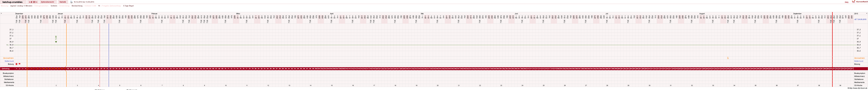Image resolution: width=868 pixels, height=90 pixels.
Task: Select cycle number # 39
Action: point(33,2)
